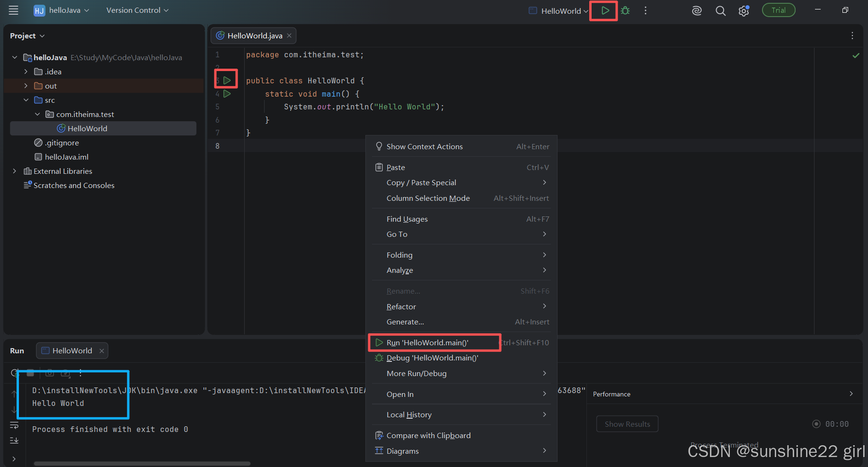Click the run gutter icon beside class HelloWorld
This screenshot has width=868, height=467.
click(x=227, y=80)
